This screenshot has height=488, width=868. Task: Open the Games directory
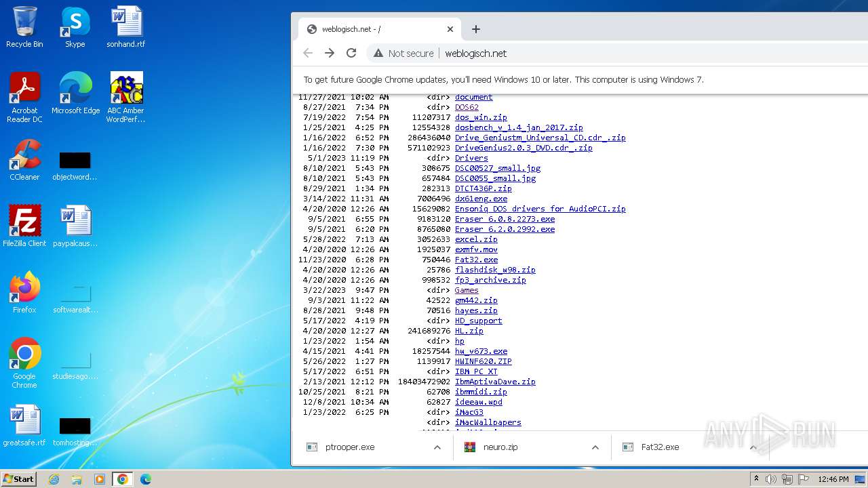[467, 290]
